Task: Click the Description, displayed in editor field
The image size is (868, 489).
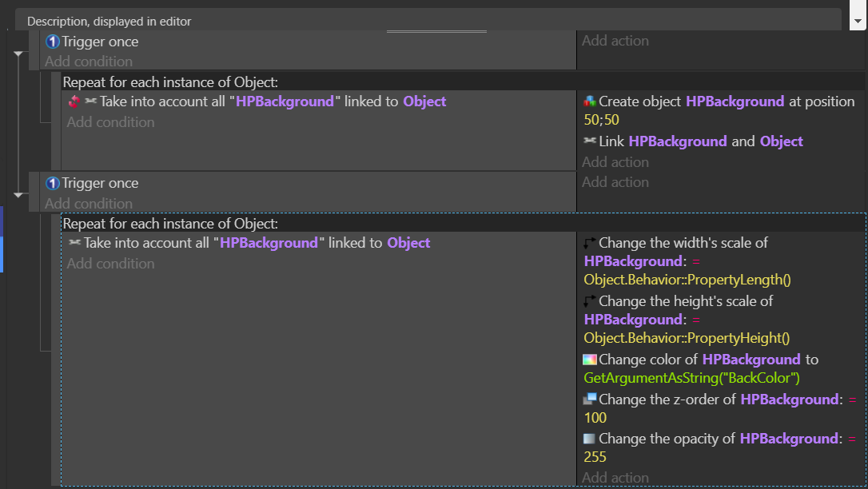Action: [428, 21]
